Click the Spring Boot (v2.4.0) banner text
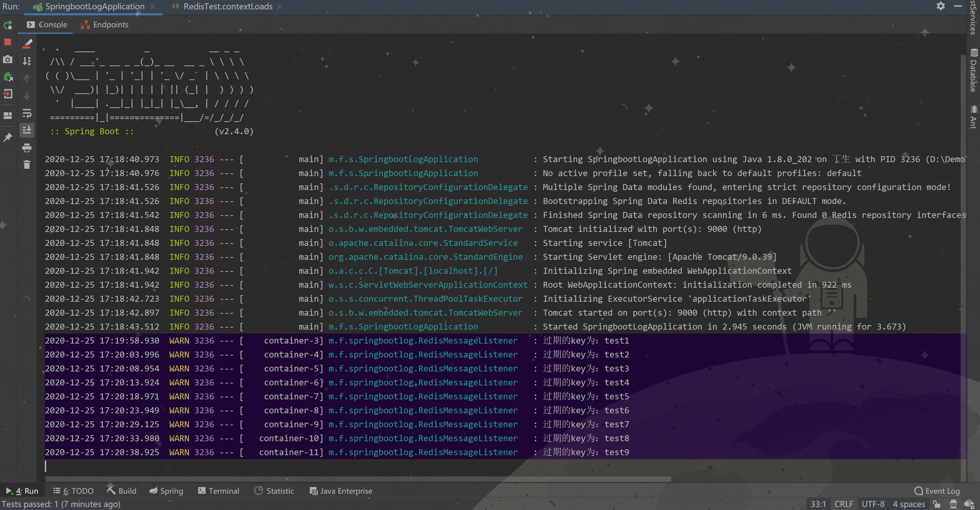This screenshot has height=510, width=980. tap(152, 131)
